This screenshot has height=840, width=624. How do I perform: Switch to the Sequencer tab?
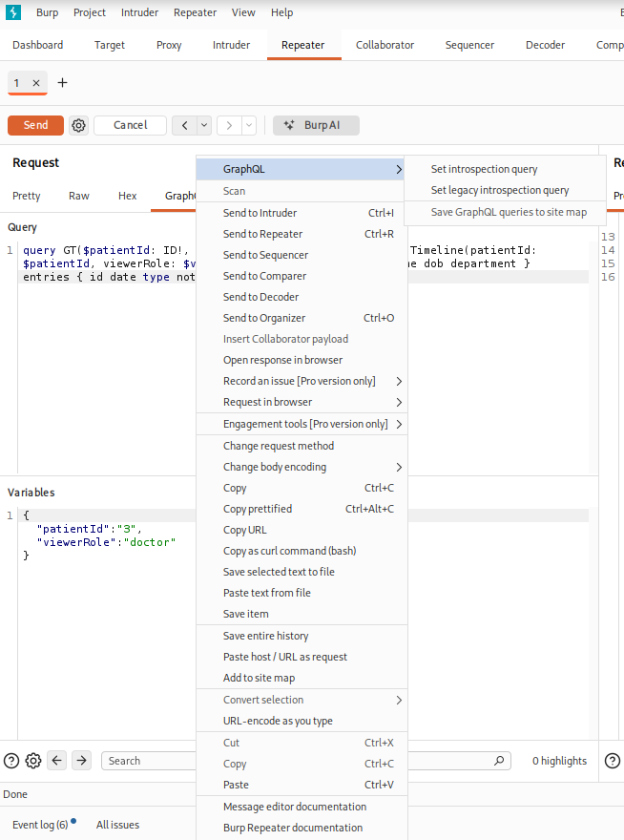[469, 45]
